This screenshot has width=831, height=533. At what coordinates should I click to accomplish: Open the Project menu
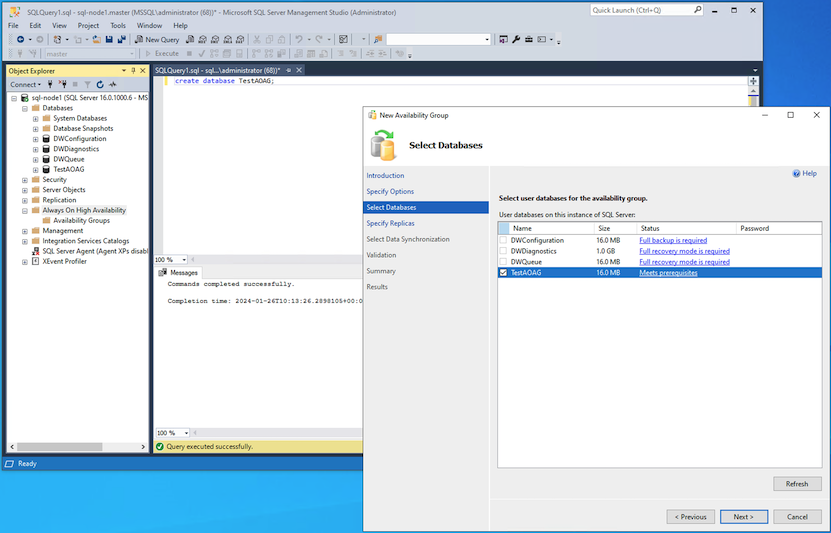coord(88,25)
